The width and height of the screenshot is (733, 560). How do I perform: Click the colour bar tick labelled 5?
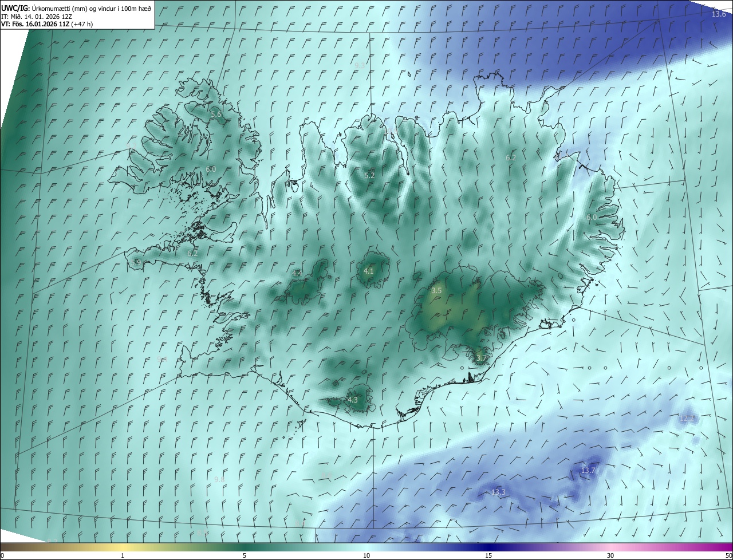point(245,555)
